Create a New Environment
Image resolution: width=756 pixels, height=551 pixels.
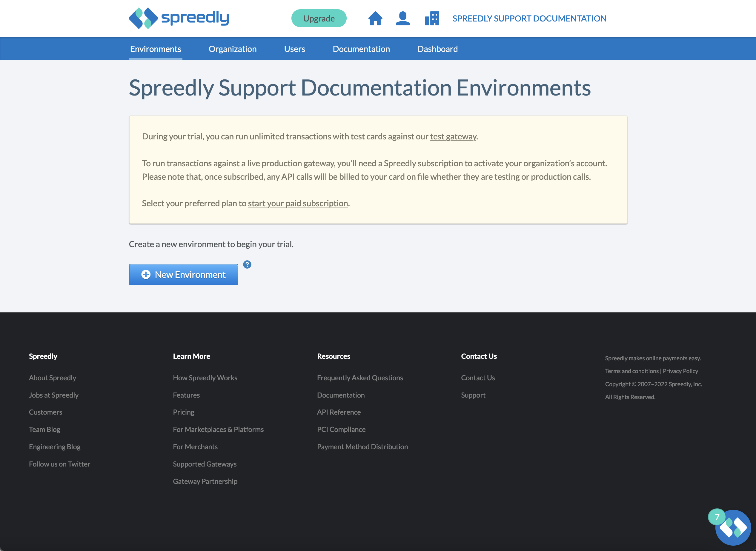click(x=184, y=275)
